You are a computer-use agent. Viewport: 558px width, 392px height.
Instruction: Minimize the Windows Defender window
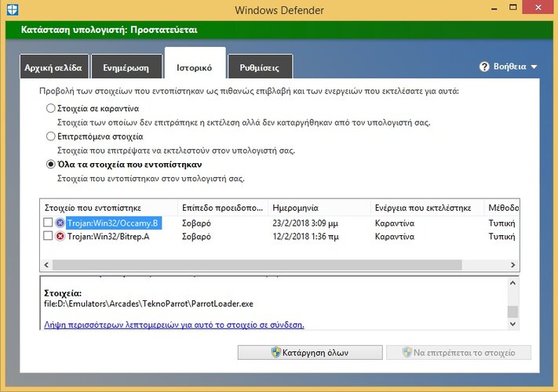(494, 8)
